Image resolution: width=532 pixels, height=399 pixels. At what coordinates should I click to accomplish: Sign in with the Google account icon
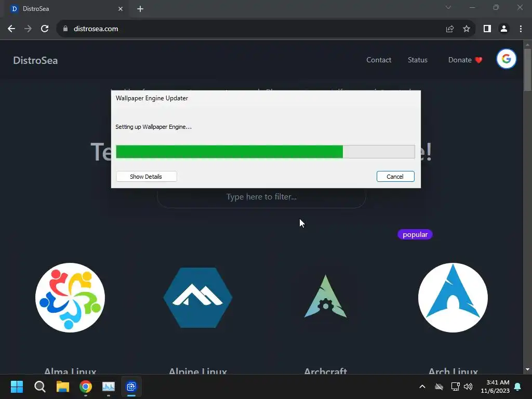[x=506, y=59]
